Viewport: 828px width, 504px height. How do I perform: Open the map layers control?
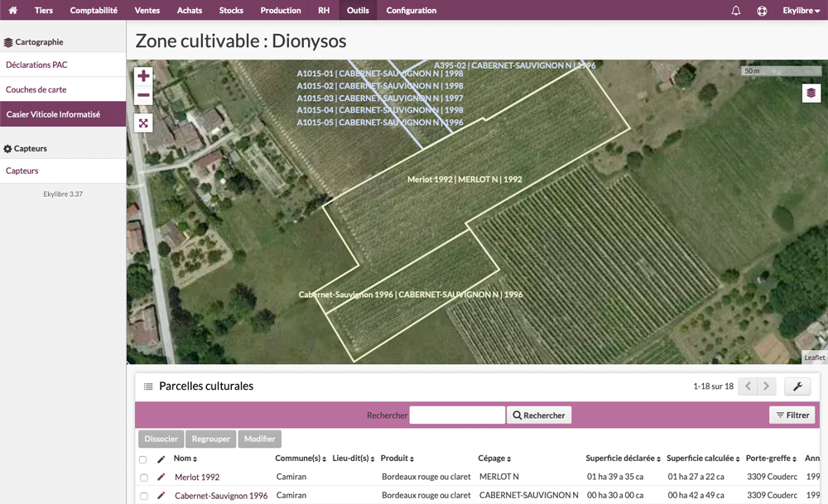[x=811, y=94]
